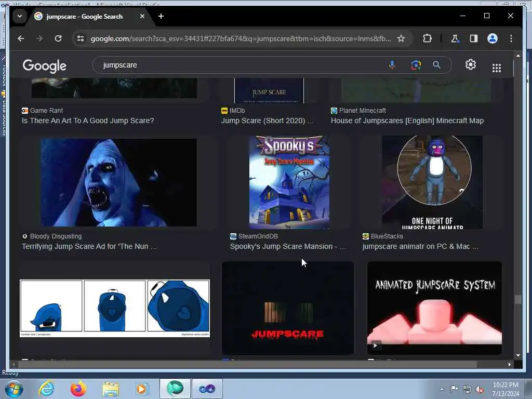This screenshot has width=532, height=399.
Task: Open the Chrome profile avatar
Action: [x=493, y=38]
